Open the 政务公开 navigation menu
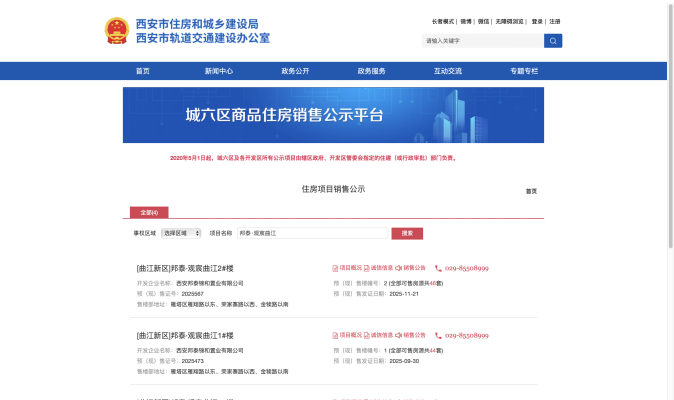 coord(295,71)
